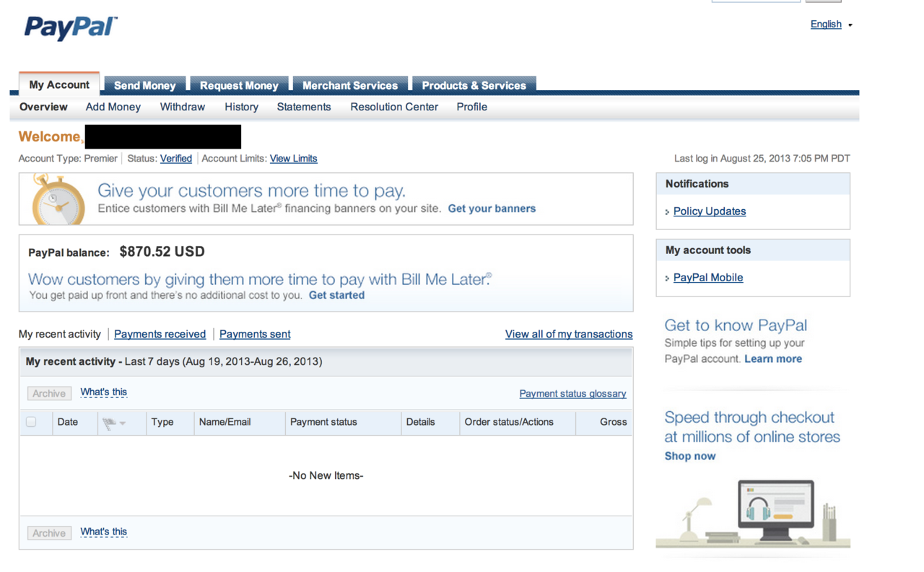
Task: Open the Withdraw submenu
Action: click(x=183, y=107)
